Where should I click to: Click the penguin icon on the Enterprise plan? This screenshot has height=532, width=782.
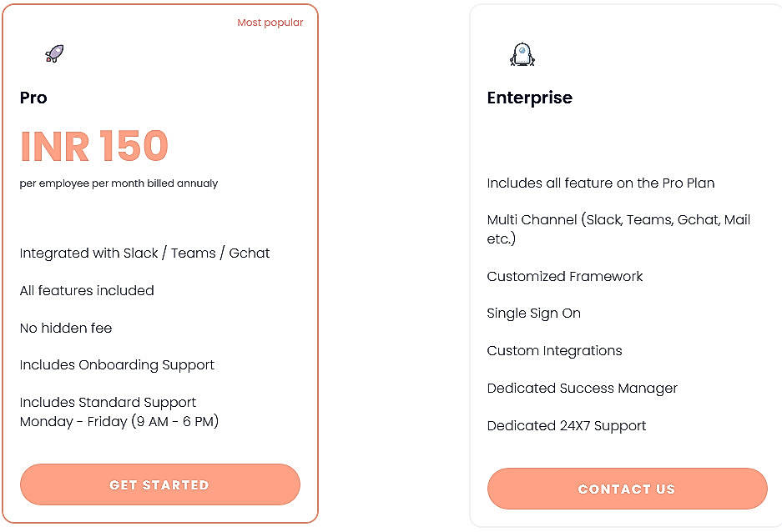click(x=521, y=54)
